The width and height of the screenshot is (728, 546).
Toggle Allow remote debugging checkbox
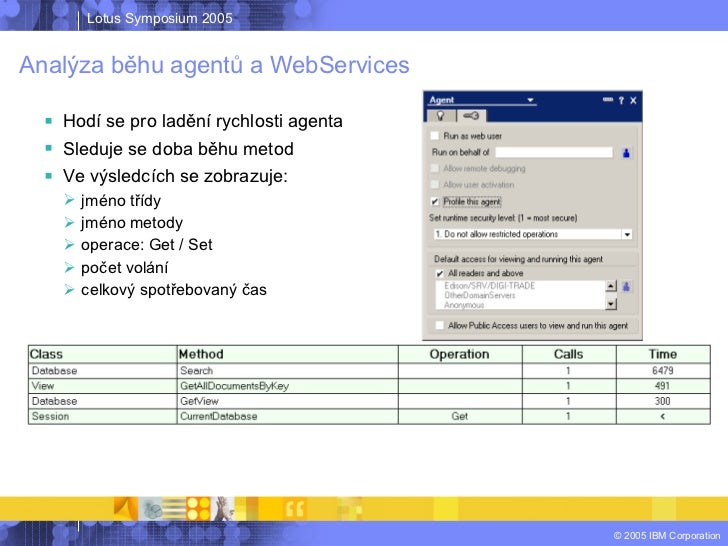(x=435, y=168)
